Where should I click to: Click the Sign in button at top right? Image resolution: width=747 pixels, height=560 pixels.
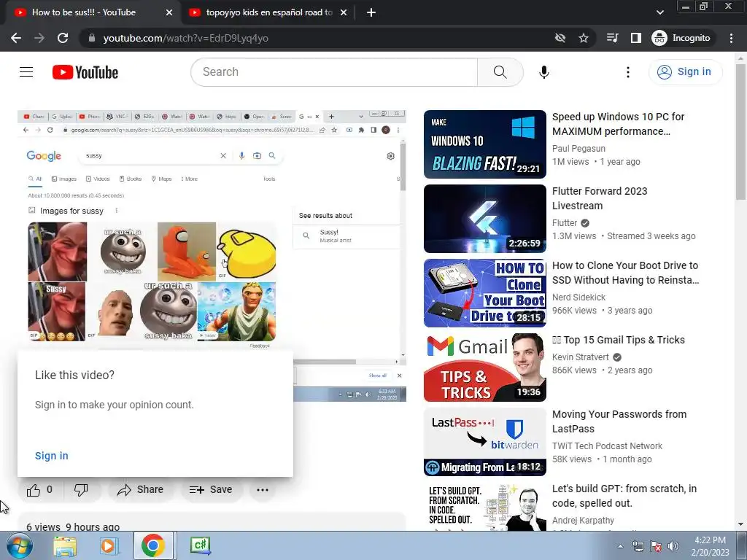pos(685,72)
